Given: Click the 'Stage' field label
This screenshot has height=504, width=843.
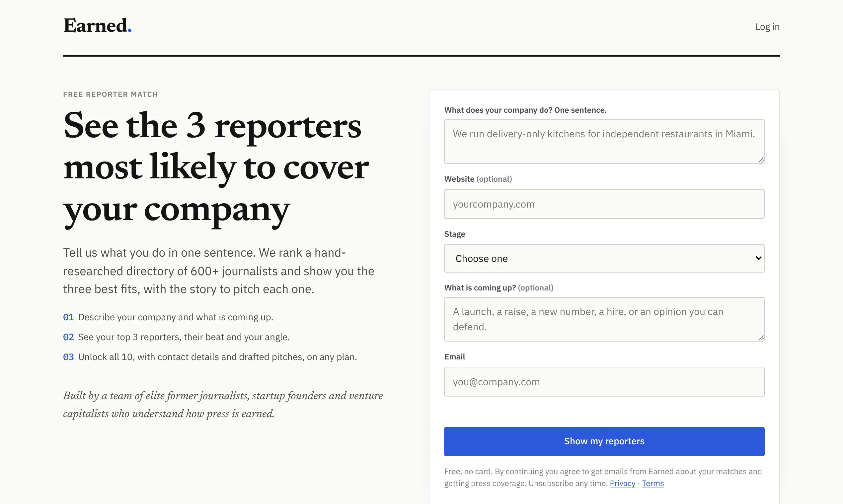Looking at the screenshot, I should coord(454,234).
